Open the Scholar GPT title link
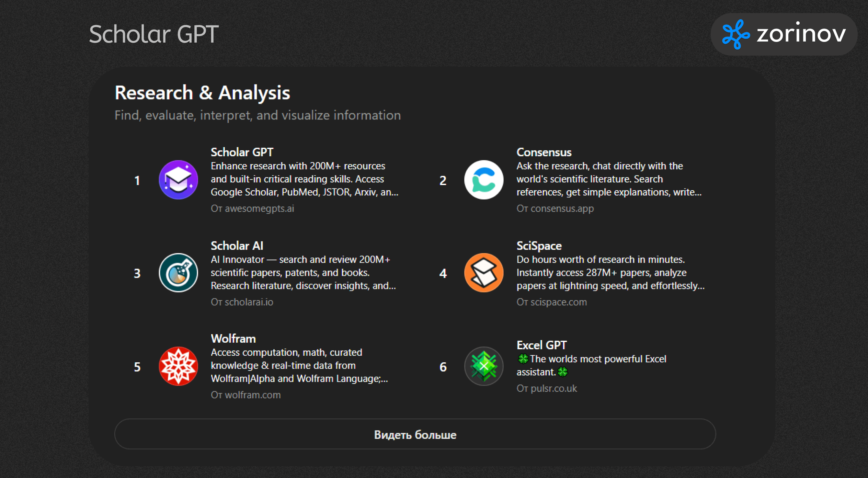The height and width of the screenshot is (478, 868). (242, 152)
